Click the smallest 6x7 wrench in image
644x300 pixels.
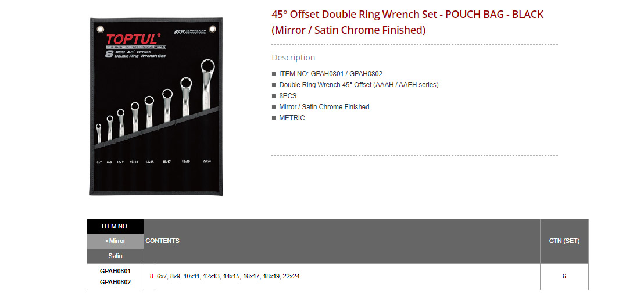(x=99, y=134)
